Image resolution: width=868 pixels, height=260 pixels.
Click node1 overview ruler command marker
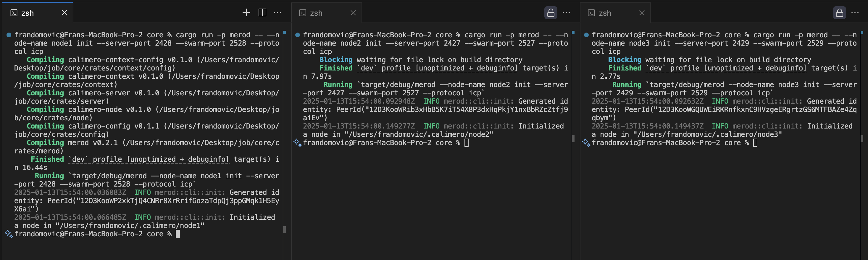284,33
